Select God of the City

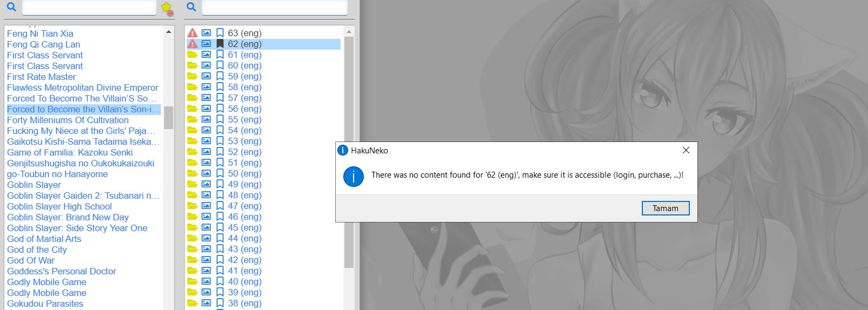coord(37,250)
